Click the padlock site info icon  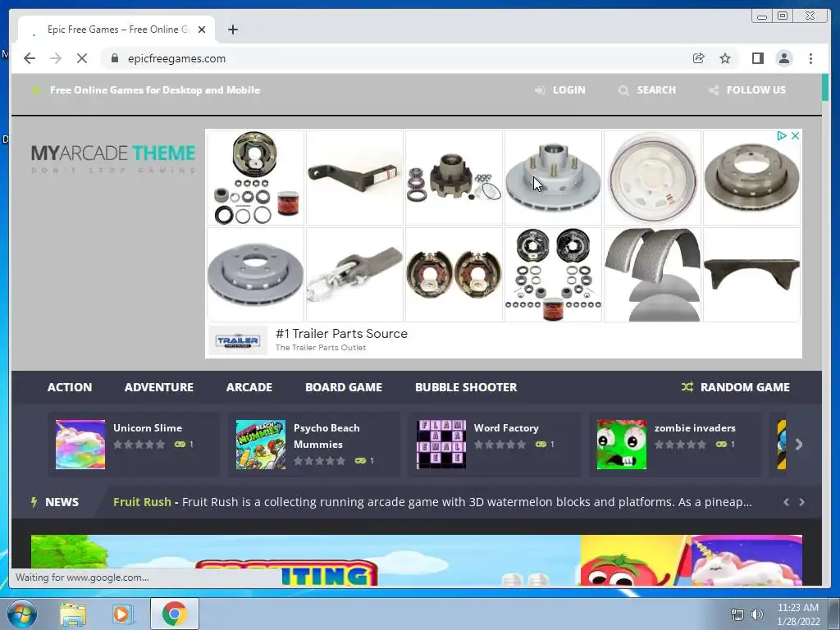(x=115, y=58)
